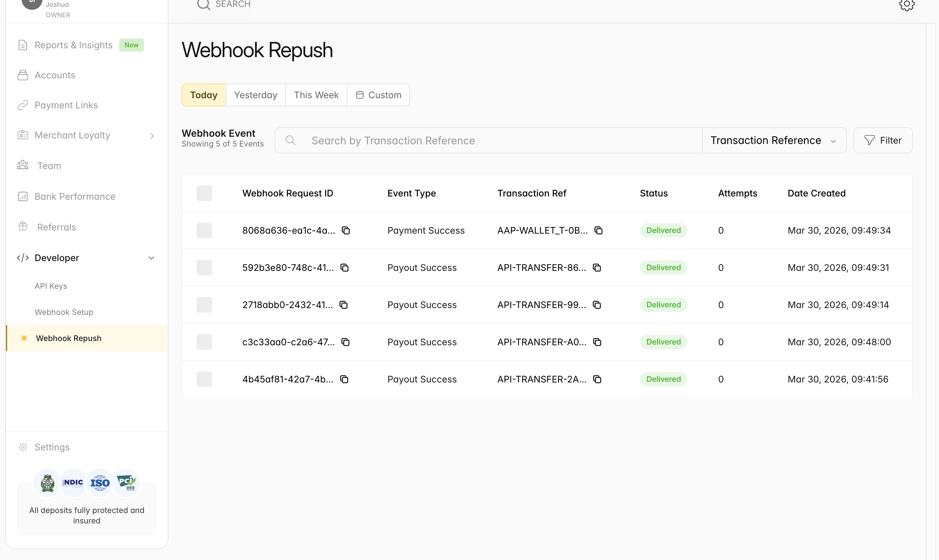939x560 pixels.
Task: Copy webhook request ID 8068a636-ea1c-4a
Action: (346, 230)
